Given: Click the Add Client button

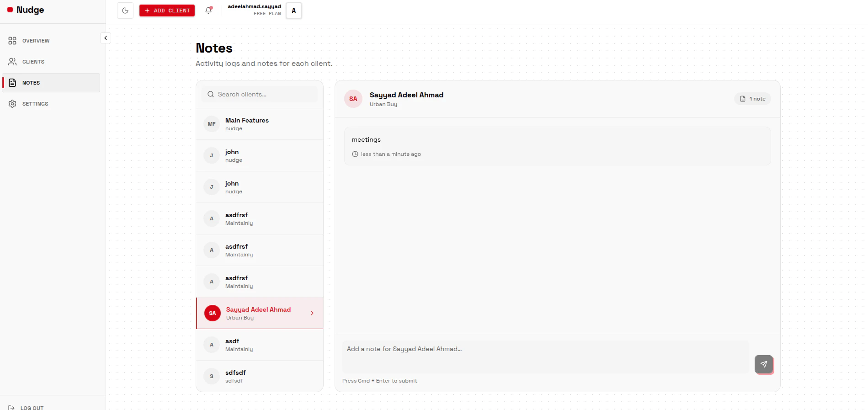Looking at the screenshot, I should [167, 11].
